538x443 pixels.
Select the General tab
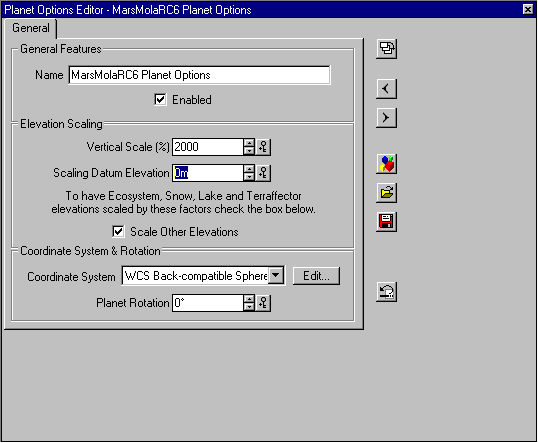[x=31, y=28]
